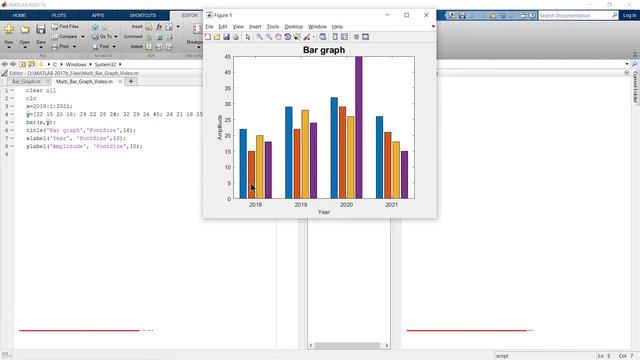The height and width of the screenshot is (360, 640).
Task: Click New Figure icon in figure toolbar
Action: (x=208, y=37)
